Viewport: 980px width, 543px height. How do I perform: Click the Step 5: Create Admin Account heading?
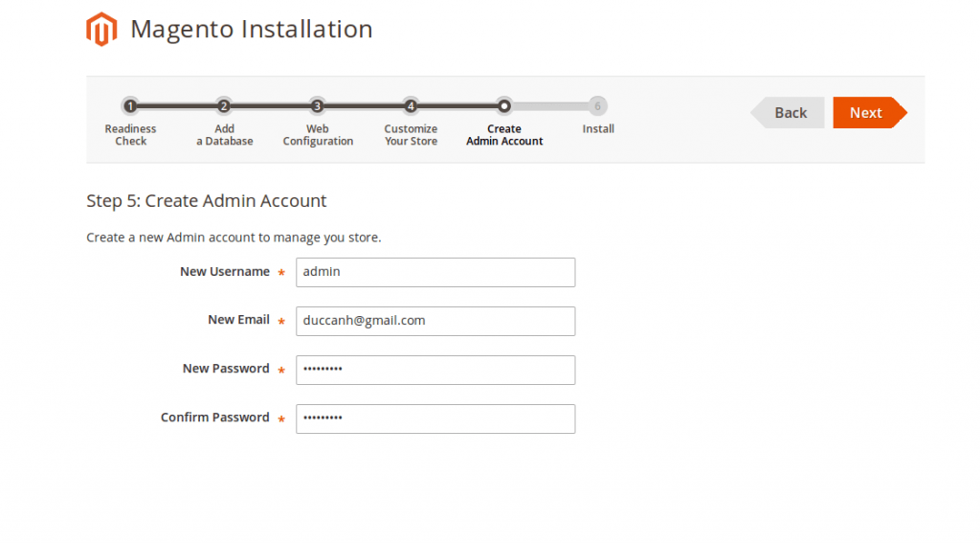point(207,201)
